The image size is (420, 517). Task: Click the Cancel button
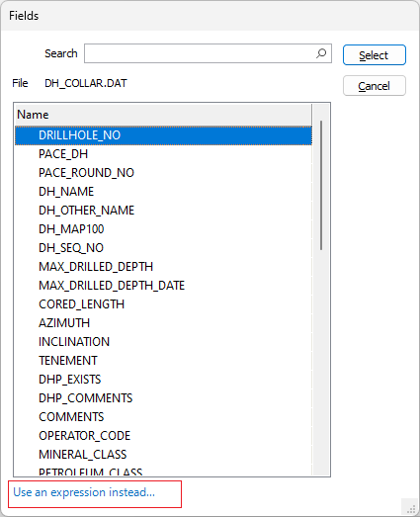pos(375,86)
